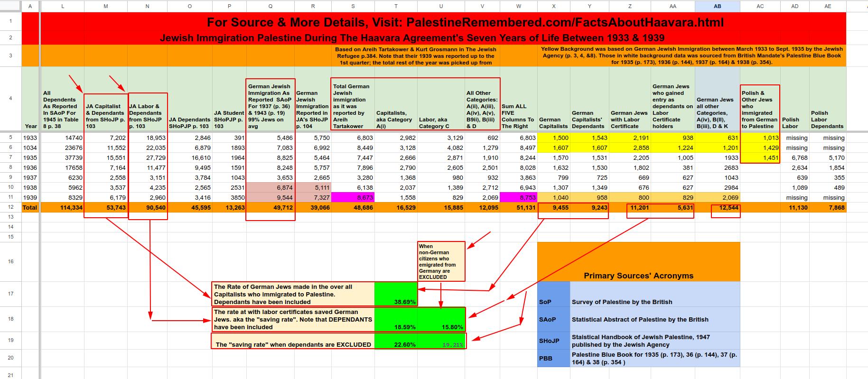Click the 'Primary Sources' Acronyms' heading cell
The width and height of the screenshot is (868, 379).
tap(638, 262)
